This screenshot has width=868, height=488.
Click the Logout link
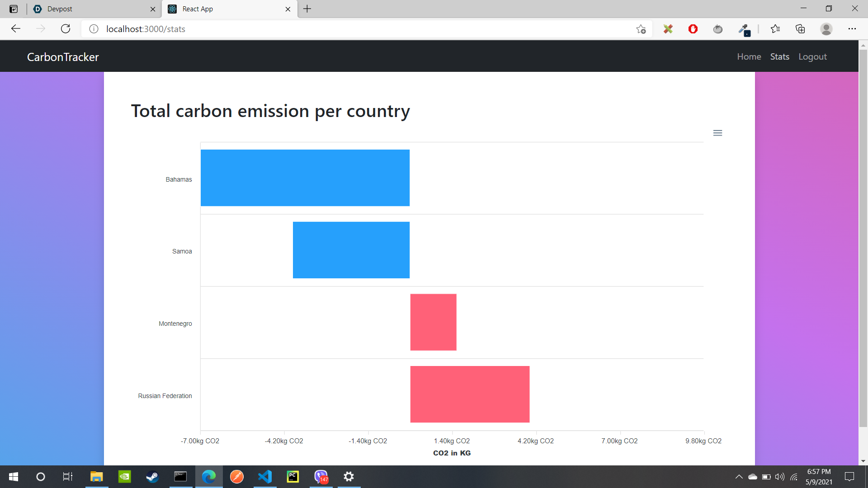812,57
